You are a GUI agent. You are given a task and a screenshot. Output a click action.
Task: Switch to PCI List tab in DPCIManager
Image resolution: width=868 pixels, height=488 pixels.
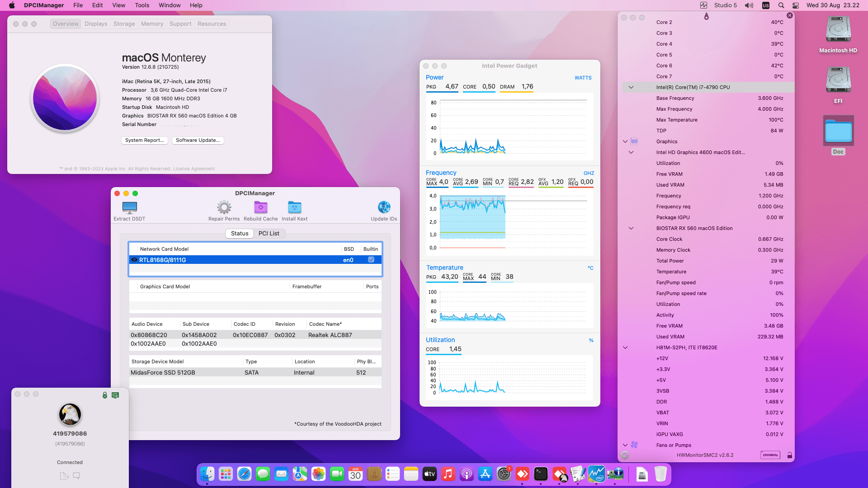click(x=269, y=234)
